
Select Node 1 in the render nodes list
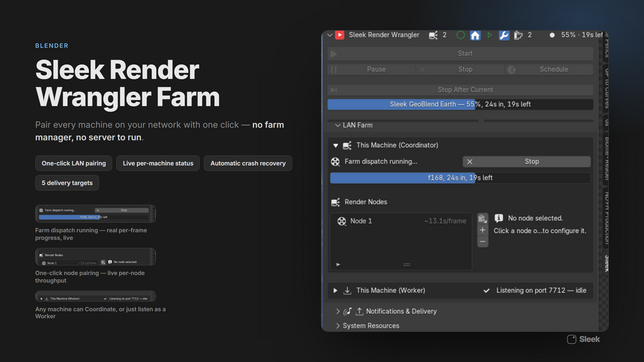coord(401,221)
